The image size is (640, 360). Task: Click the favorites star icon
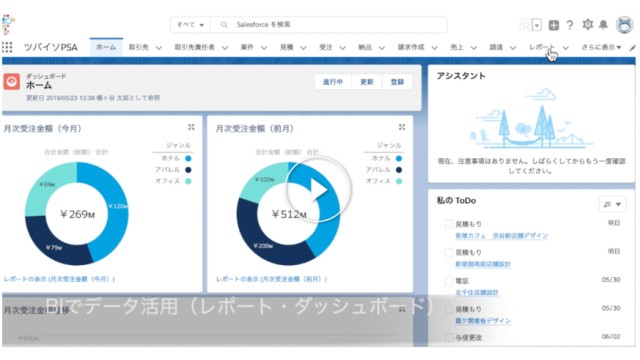point(525,25)
